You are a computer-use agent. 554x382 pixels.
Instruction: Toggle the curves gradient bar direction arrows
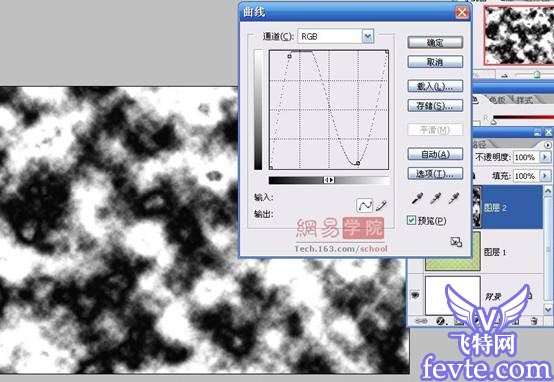(x=329, y=180)
